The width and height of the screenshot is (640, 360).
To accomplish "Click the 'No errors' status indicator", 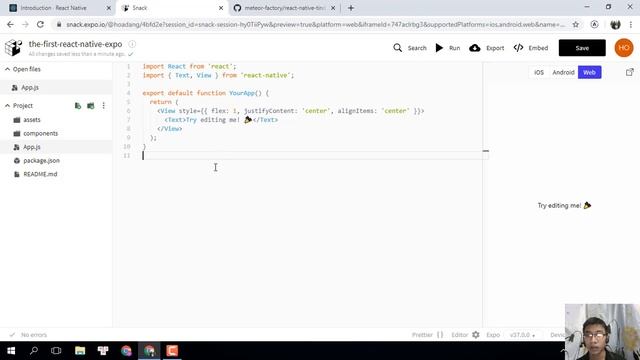I will coord(29,335).
